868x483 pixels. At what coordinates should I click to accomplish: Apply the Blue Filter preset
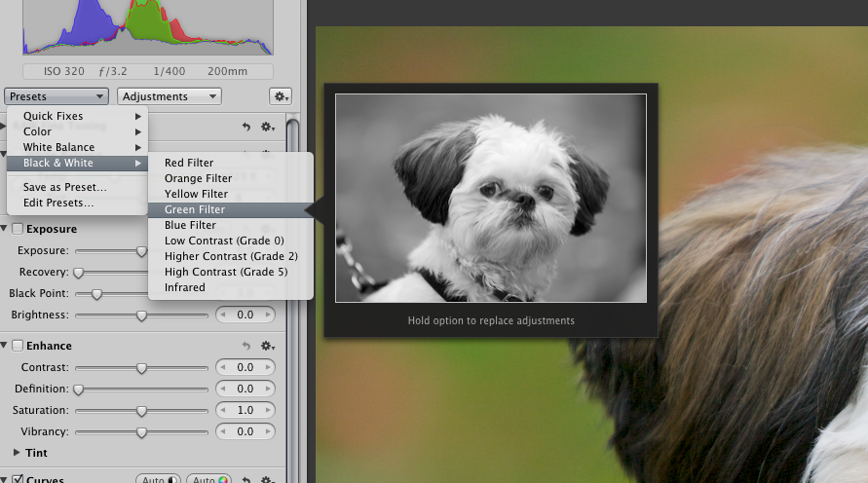(230, 225)
